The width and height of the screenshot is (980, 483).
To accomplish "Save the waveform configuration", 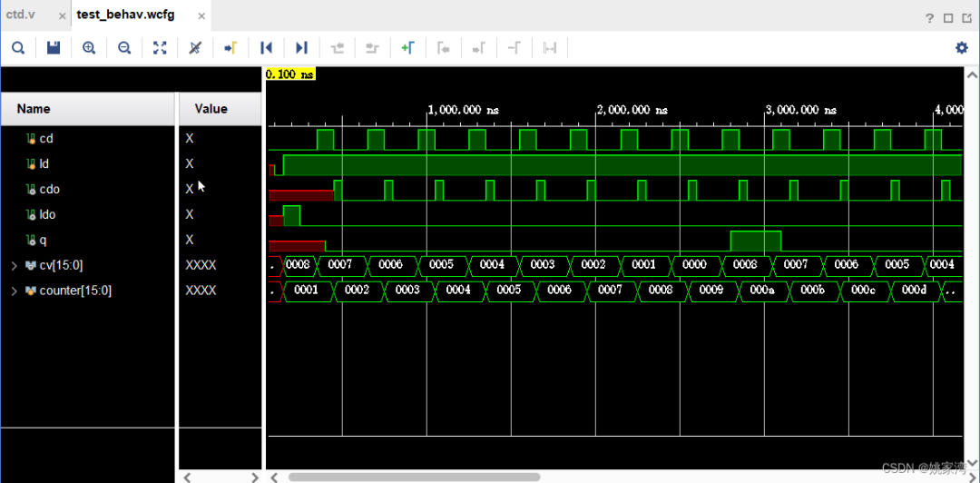I will pyautogui.click(x=54, y=48).
